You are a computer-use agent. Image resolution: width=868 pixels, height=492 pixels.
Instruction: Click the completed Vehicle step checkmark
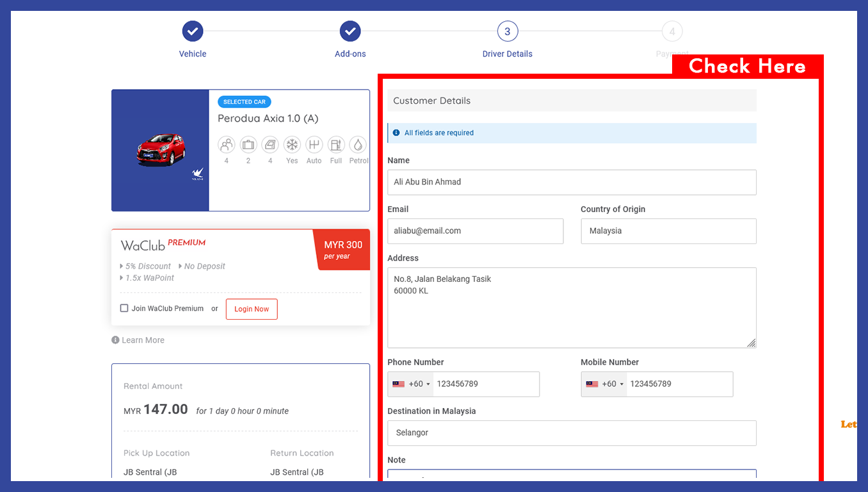click(193, 31)
